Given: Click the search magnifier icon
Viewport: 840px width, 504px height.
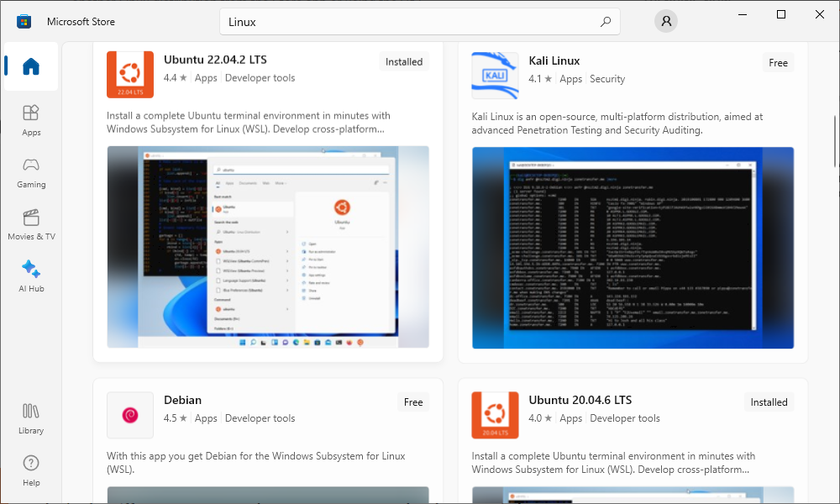Looking at the screenshot, I should point(606,21).
